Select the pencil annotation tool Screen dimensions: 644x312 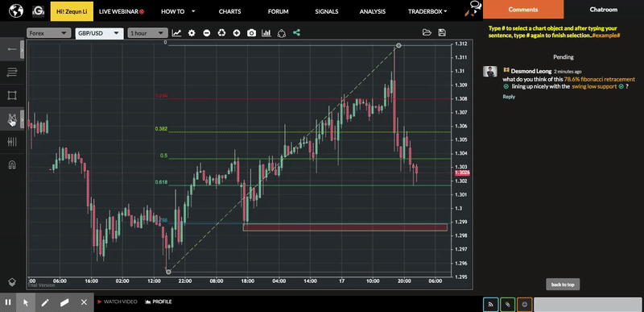(45, 302)
